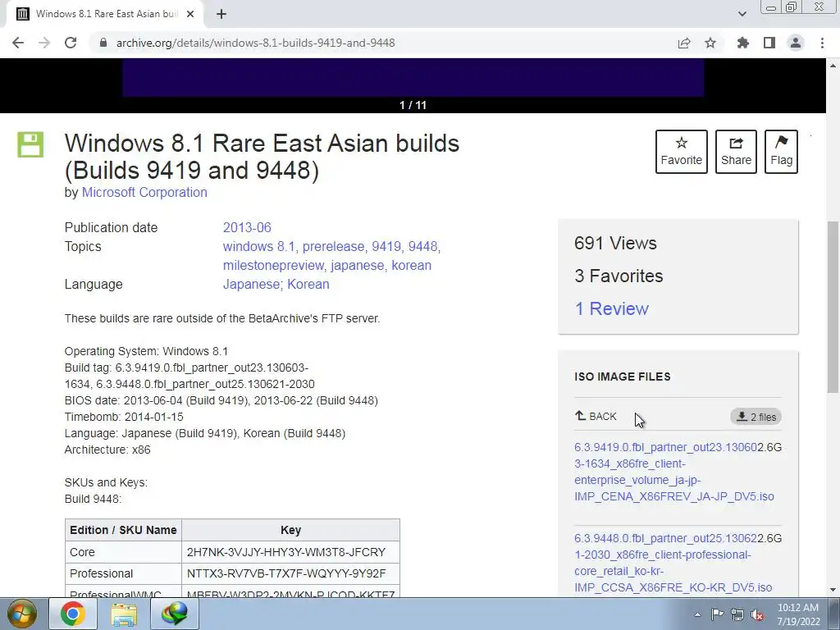This screenshot has width=840, height=630.
Task: Flag this item with the Flag button
Action: [x=781, y=152]
